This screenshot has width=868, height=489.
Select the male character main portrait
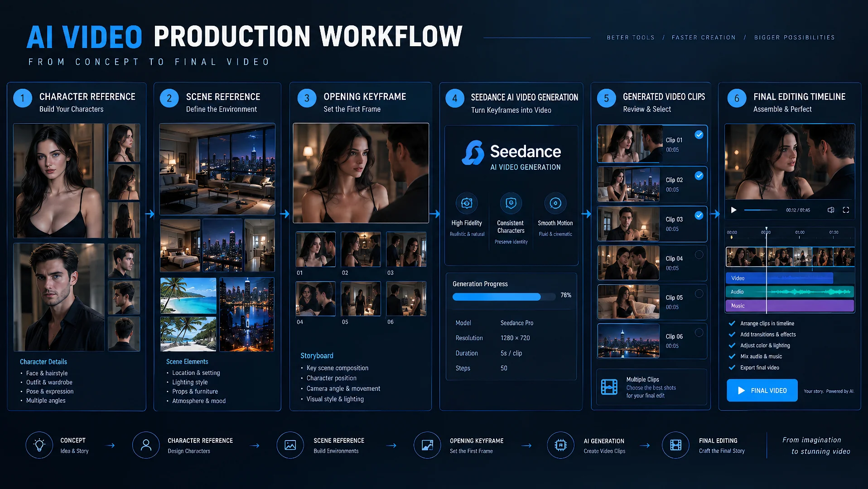point(58,297)
